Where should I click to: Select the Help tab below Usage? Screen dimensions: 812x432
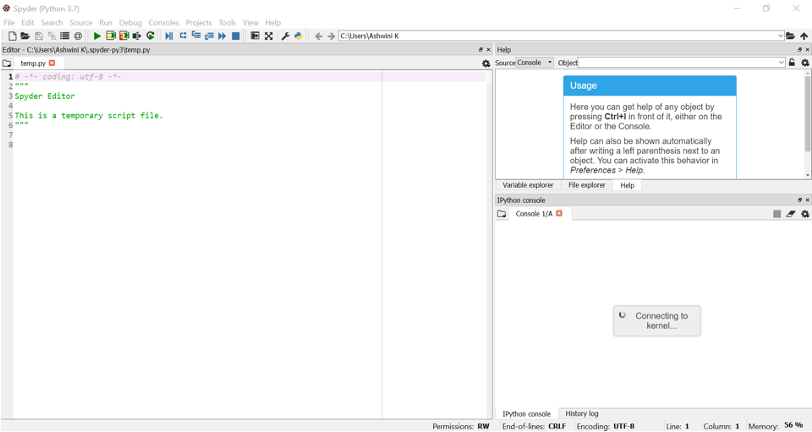pyautogui.click(x=627, y=185)
